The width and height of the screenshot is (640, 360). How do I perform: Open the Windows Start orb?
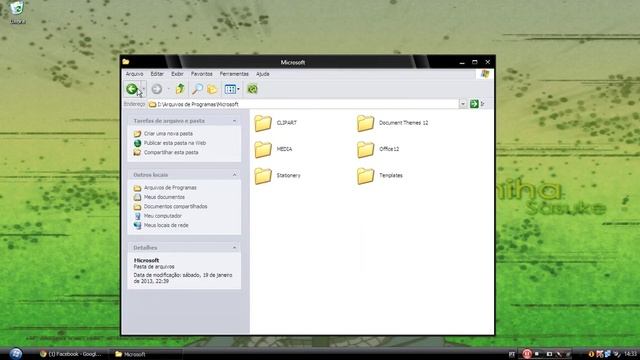(16, 353)
